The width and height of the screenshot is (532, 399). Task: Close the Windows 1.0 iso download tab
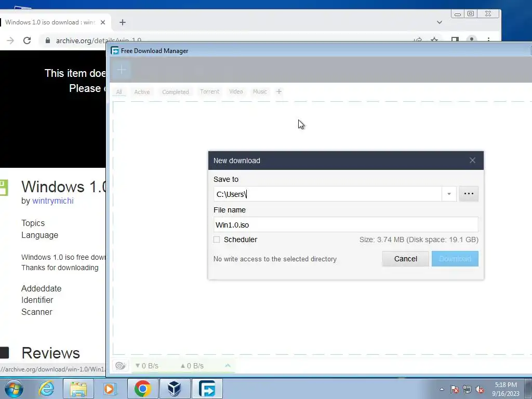(x=103, y=22)
